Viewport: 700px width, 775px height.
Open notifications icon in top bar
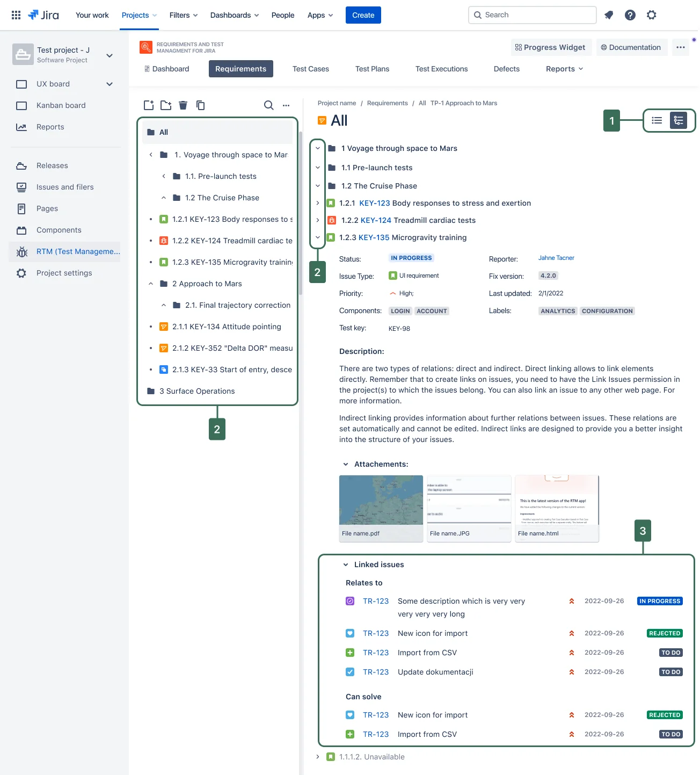pos(609,15)
